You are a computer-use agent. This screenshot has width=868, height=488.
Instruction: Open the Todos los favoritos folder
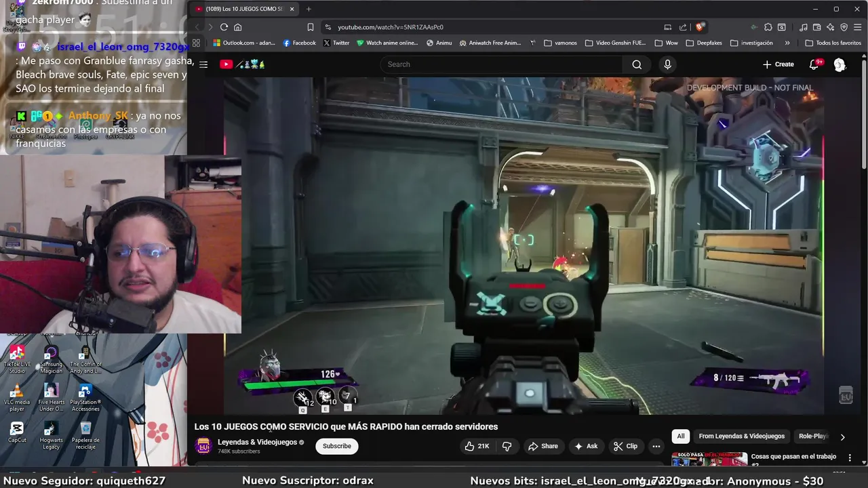coord(833,43)
